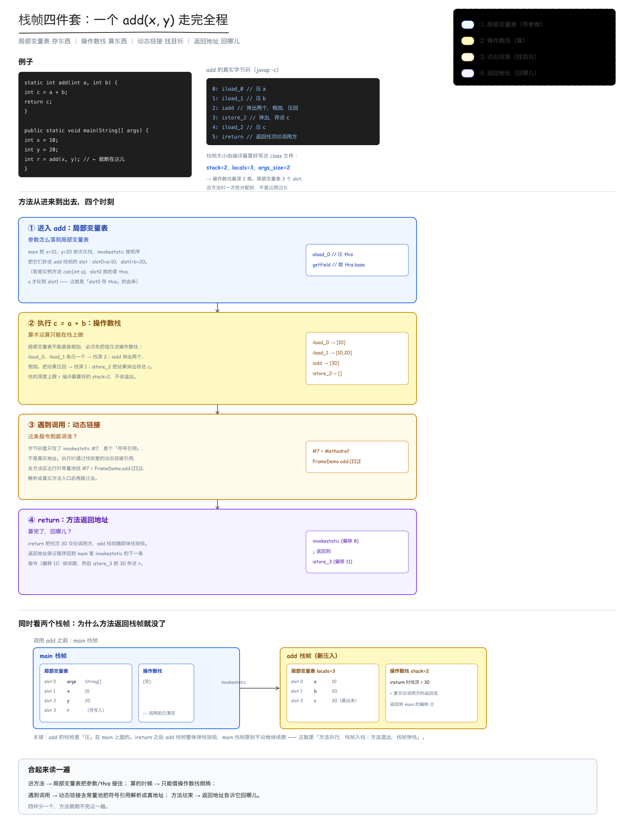Click heading ① 进入 add：局部变量表
The height and width of the screenshot is (840, 634).
pos(68,228)
